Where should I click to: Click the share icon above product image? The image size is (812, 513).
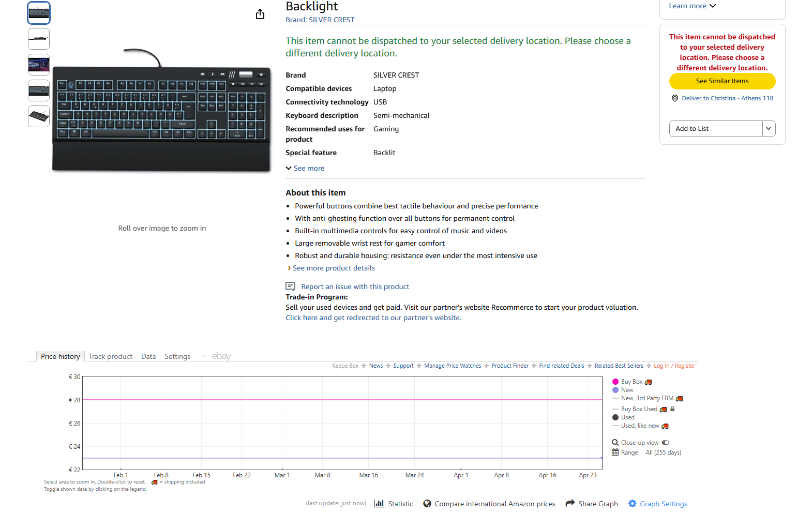tap(260, 14)
